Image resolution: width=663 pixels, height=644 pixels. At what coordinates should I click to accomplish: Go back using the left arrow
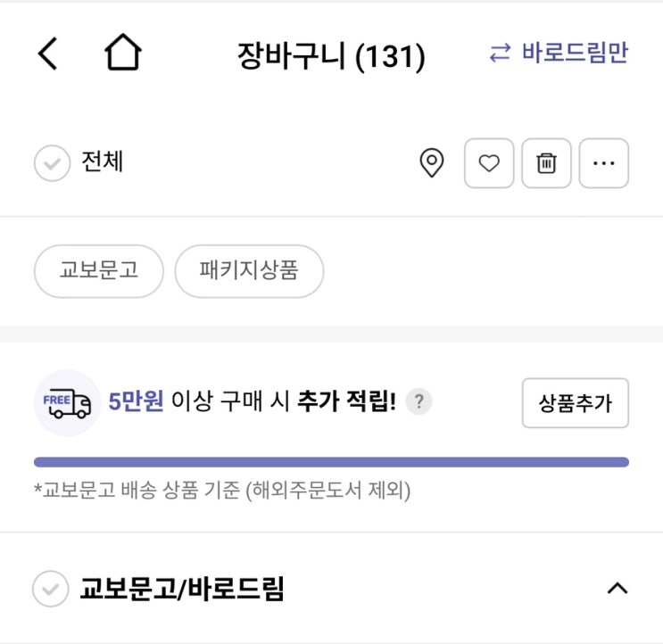[x=48, y=54]
